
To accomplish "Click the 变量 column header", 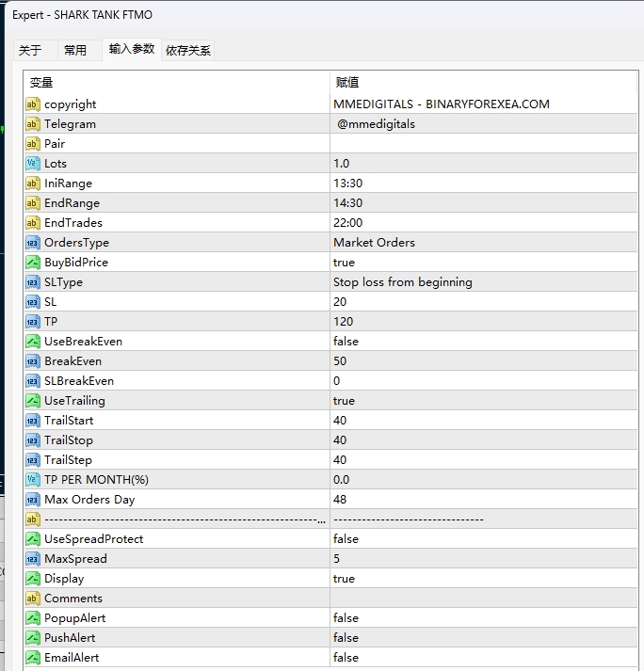I will click(x=176, y=82).
